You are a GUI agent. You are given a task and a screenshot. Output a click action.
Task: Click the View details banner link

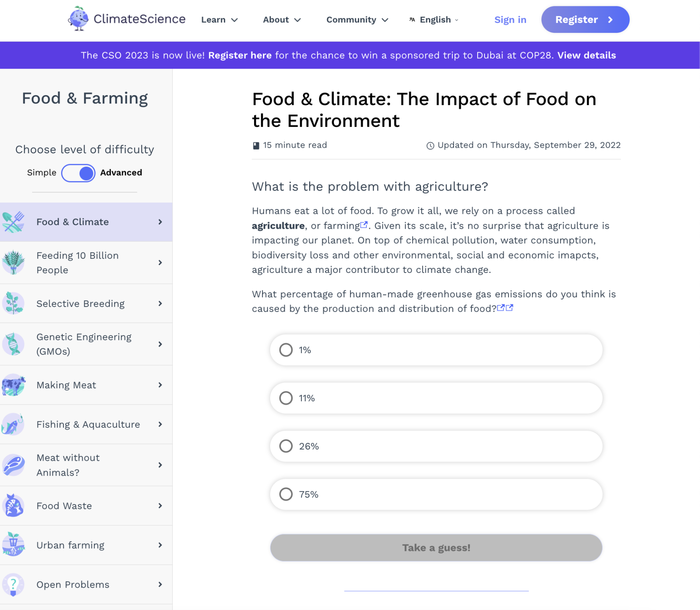coord(586,55)
